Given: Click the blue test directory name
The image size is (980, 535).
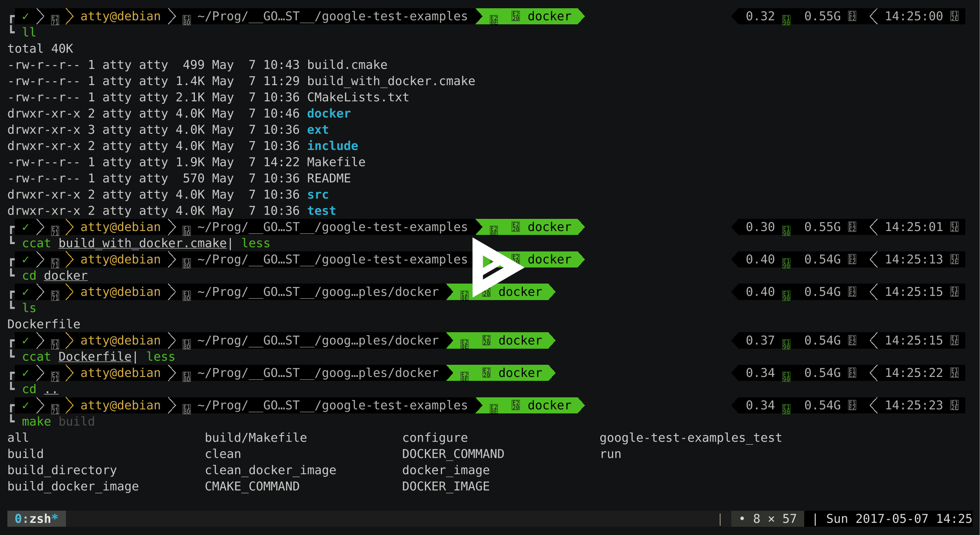Looking at the screenshot, I should coord(322,211).
